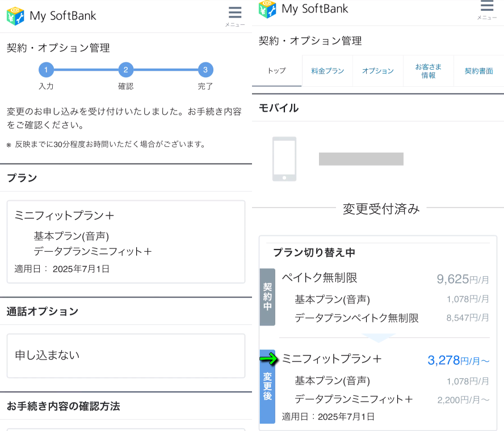Screen dimensions: 504x431
Task: Click データプランミニフィット＋ in right screen
Action: tap(354, 399)
